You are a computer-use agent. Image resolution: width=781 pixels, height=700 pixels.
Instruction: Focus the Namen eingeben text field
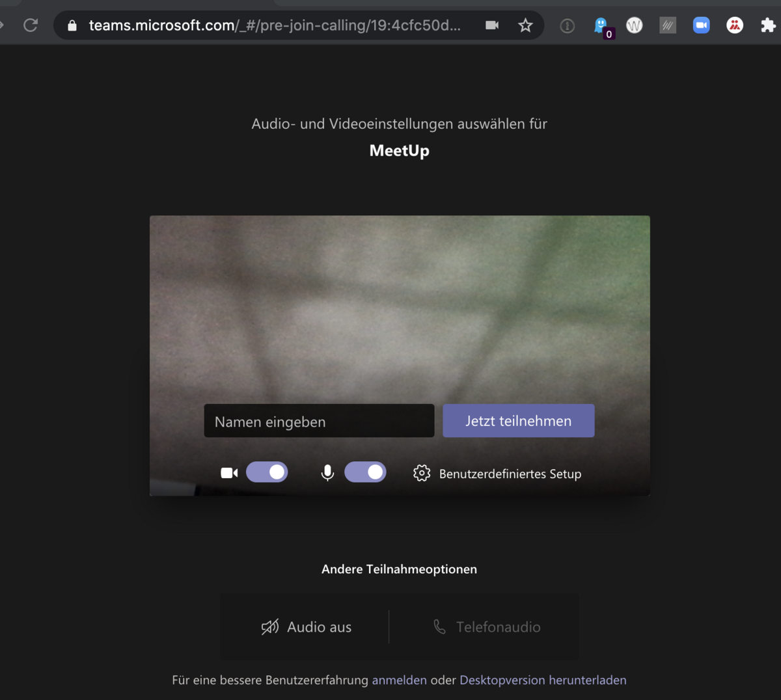pos(319,421)
